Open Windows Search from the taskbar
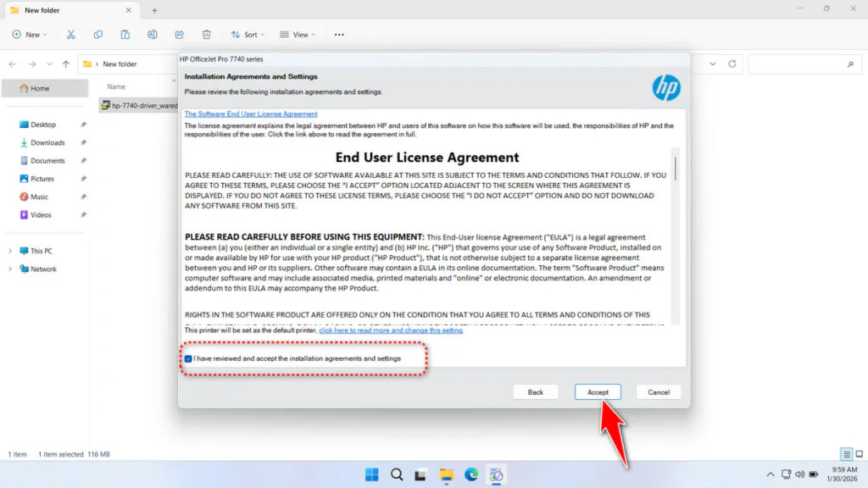The height and width of the screenshot is (488, 868). [396, 474]
